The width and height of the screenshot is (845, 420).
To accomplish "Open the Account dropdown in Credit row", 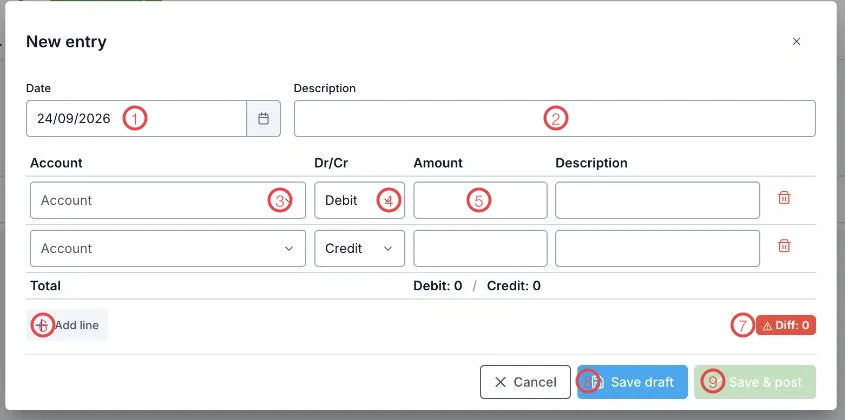I will [x=168, y=249].
